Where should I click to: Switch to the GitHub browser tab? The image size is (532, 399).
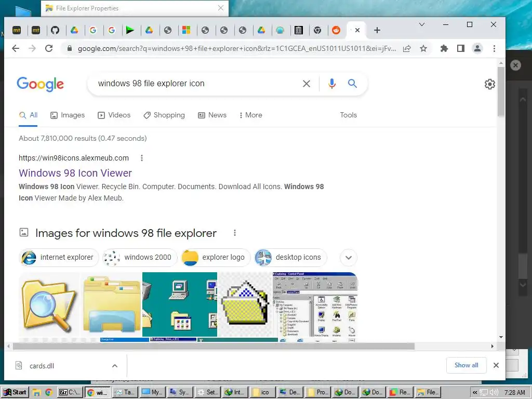pos(55,30)
